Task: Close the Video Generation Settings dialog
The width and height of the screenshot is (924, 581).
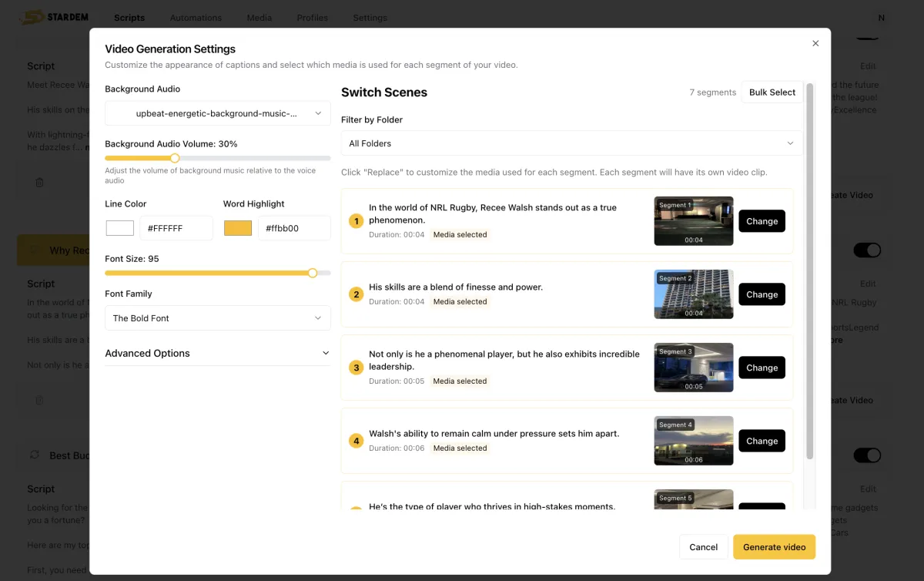Action: coord(815,44)
